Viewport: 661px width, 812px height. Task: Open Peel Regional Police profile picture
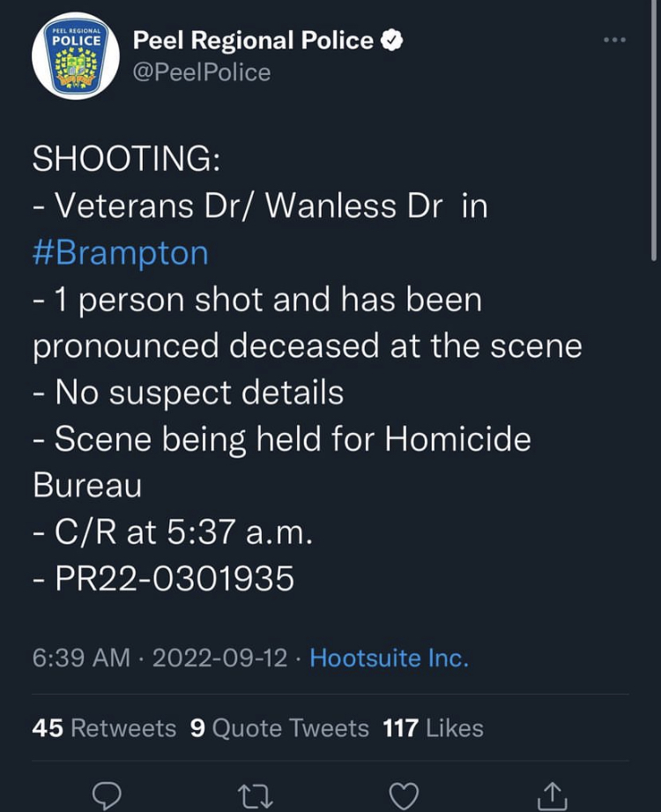point(76,56)
